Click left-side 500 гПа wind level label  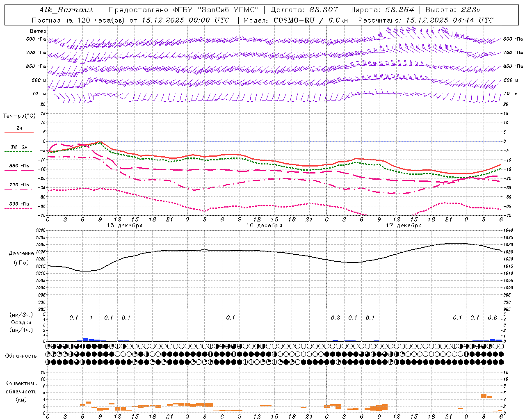click(36, 39)
